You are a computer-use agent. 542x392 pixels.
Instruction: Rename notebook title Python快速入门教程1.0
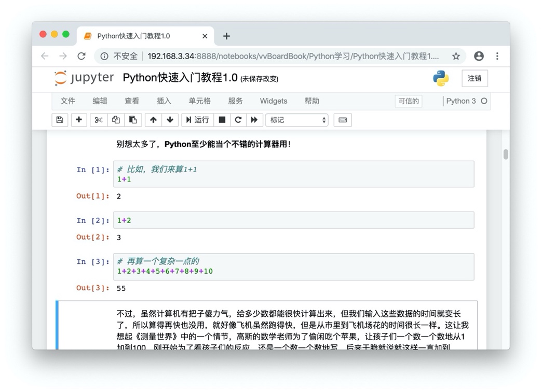(180, 78)
